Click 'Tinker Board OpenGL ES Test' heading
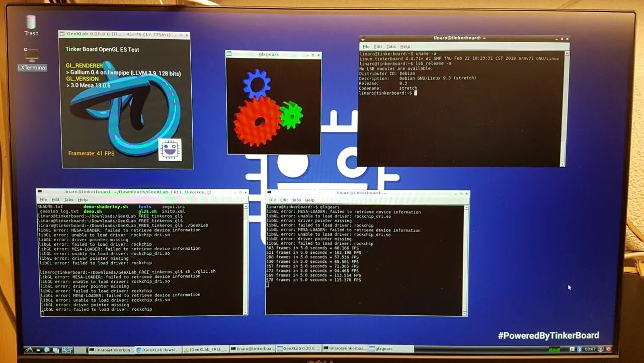Image resolution: width=644 pixels, height=363 pixels. click(x=103, y=49)
